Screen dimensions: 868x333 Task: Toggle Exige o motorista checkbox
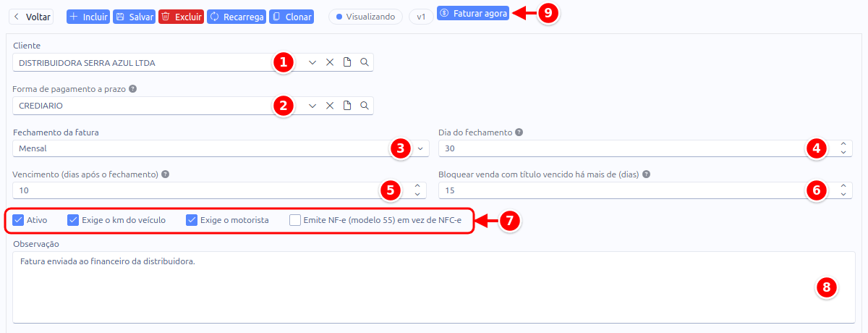point(192,220)
